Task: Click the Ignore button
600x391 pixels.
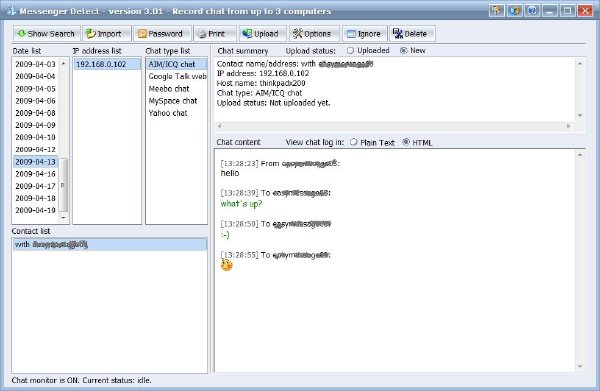Action: 365,34
